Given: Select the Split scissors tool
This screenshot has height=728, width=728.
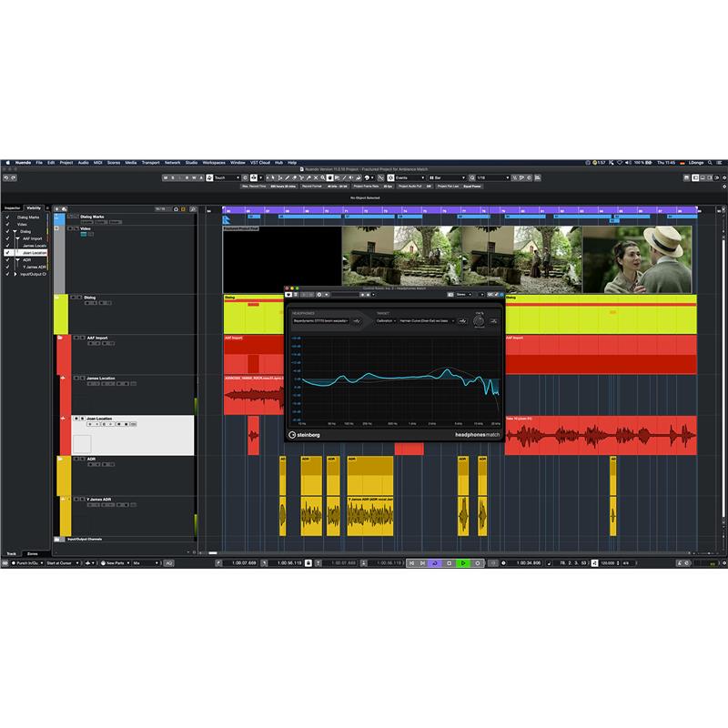Looking at the screenshot, I should click(x=302, y=177).
